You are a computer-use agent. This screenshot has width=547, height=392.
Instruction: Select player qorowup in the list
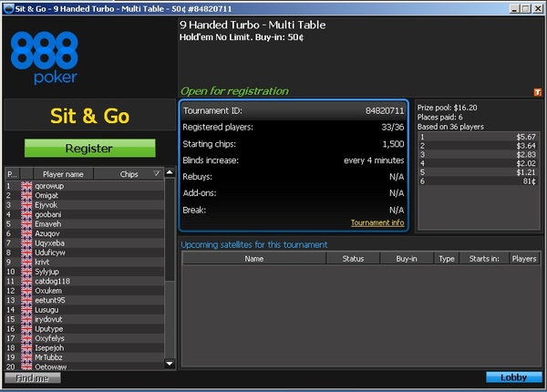(x=85, y=186)
